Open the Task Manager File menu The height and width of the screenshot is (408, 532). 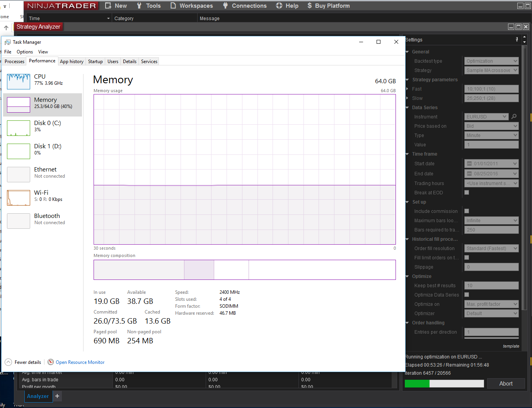8,52
